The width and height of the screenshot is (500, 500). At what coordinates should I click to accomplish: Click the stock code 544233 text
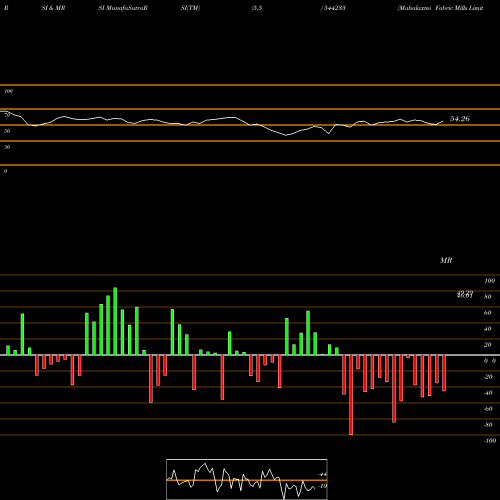pos(334,8)
